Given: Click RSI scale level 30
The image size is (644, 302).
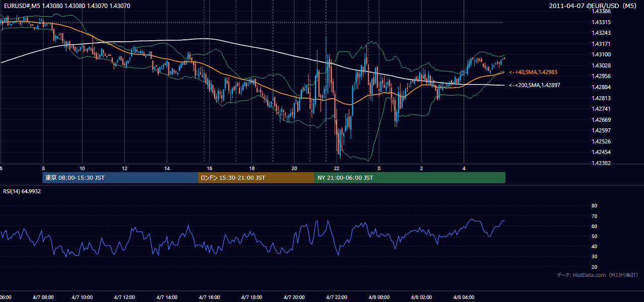Looking at the screenshot, I should click(594, 257).
